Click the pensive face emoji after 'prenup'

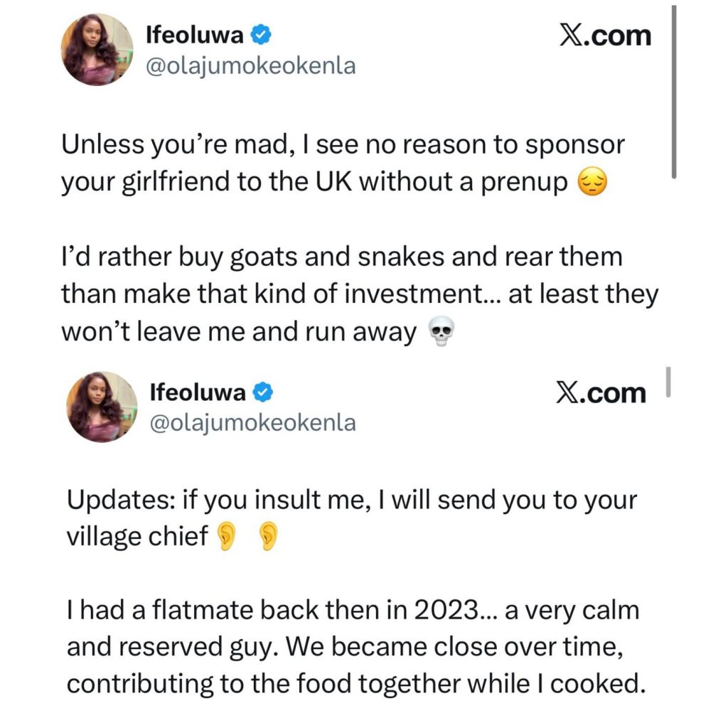click(x=591, y=184)
